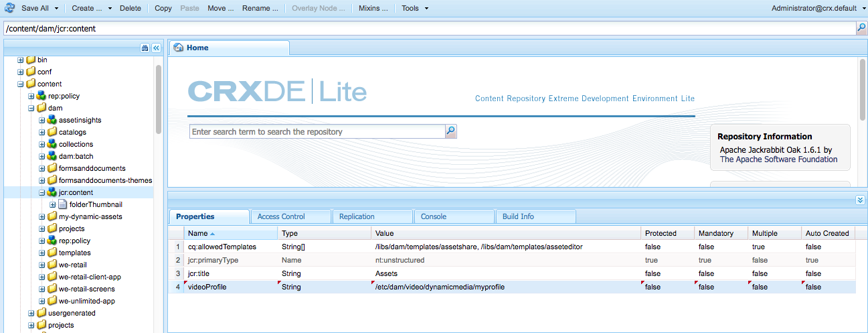Viewport: 868px width, 333px height.
Task: Click the repository search magnifier icon
Action: tap(451, 131)
